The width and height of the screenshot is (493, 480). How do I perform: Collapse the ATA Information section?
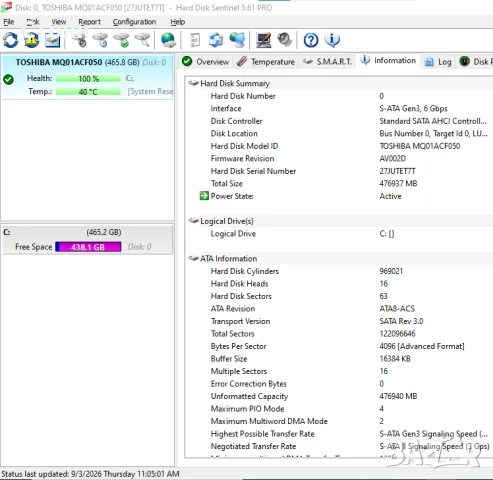(194, 258)
